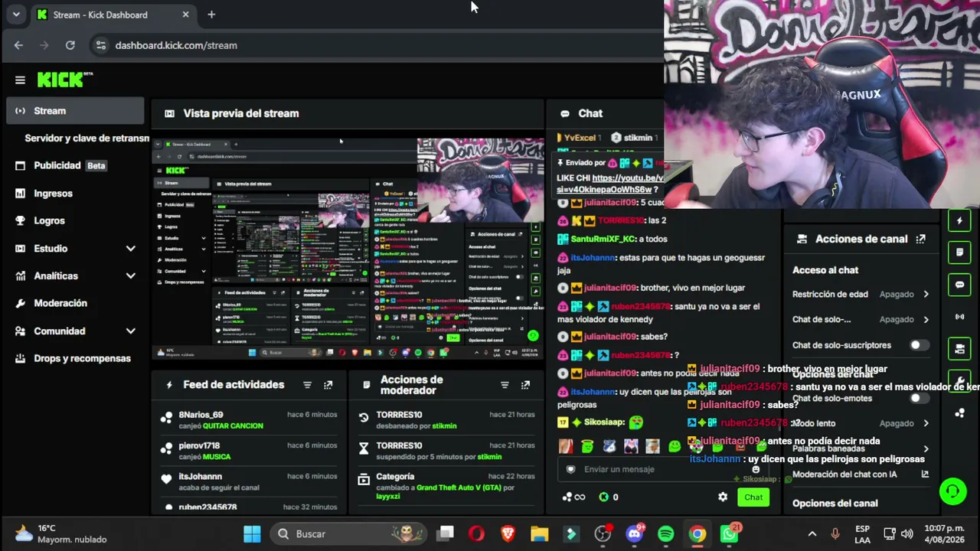This screenshot has height=551, width=980.
Task: Open the ESP LAA language indicator
Action: tap(862, 533)
